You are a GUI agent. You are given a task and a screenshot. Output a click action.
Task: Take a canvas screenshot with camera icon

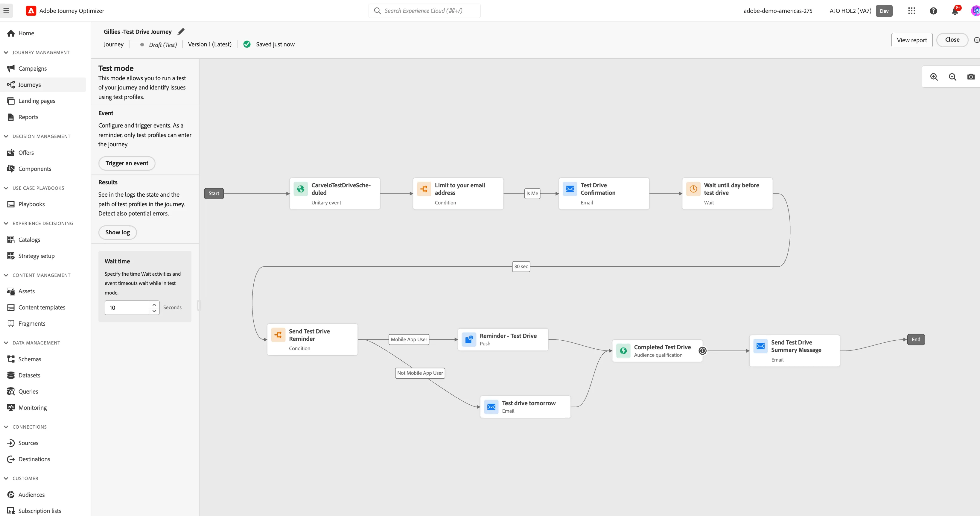[971, 77]
